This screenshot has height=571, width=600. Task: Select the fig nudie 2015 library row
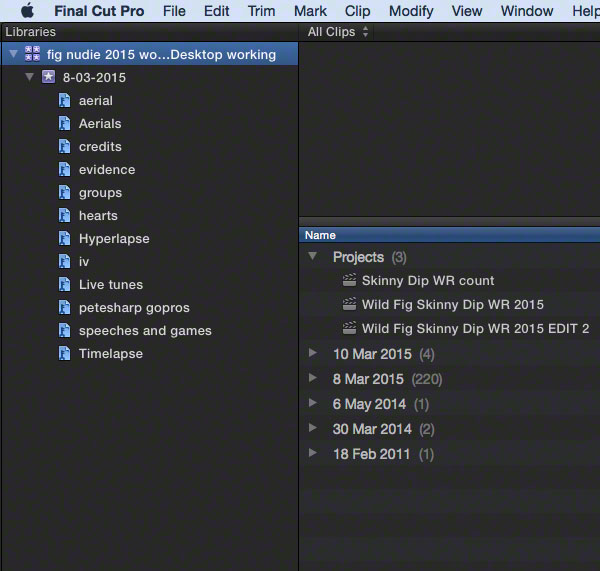(x=150, y=54)
